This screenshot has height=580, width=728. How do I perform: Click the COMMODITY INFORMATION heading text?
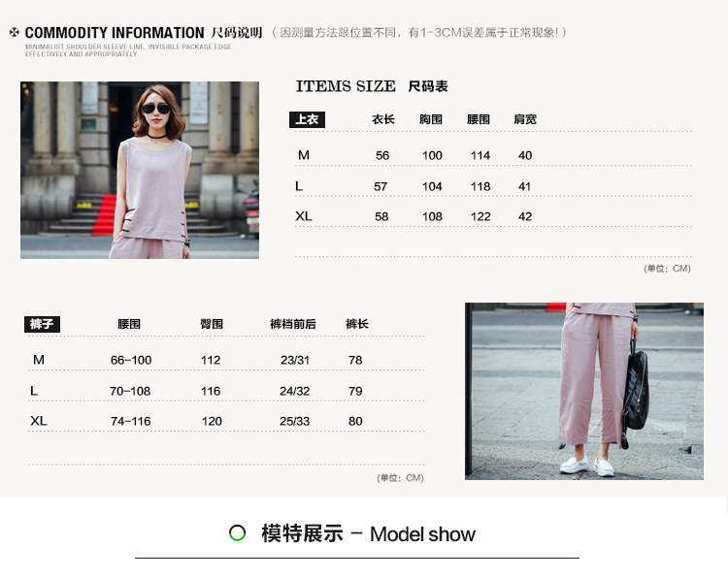(x=115, y=33)
